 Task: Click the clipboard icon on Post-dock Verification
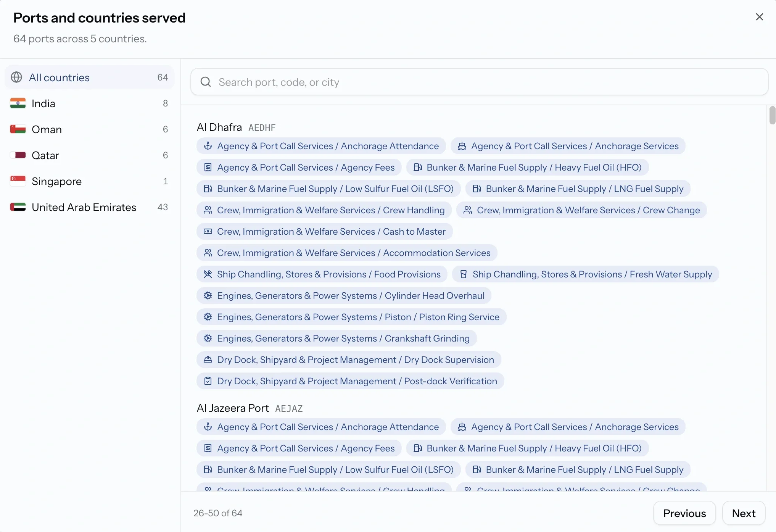point(208,381)
